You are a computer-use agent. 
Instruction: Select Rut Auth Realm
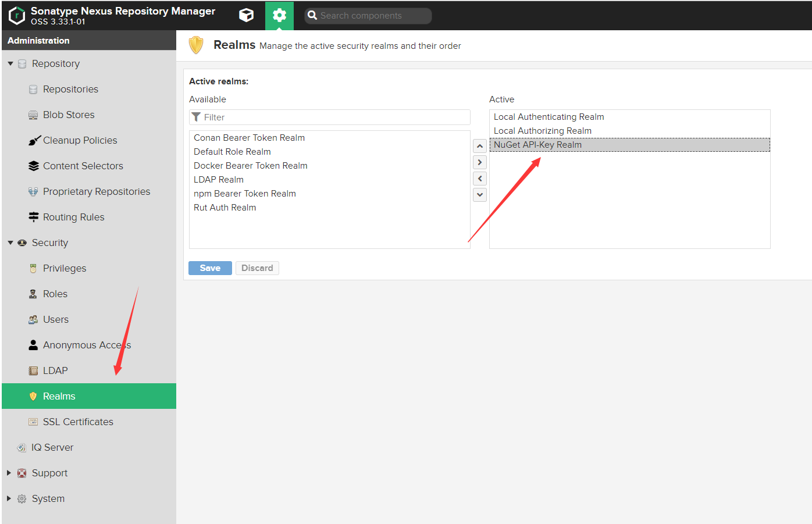pos(329,208)
